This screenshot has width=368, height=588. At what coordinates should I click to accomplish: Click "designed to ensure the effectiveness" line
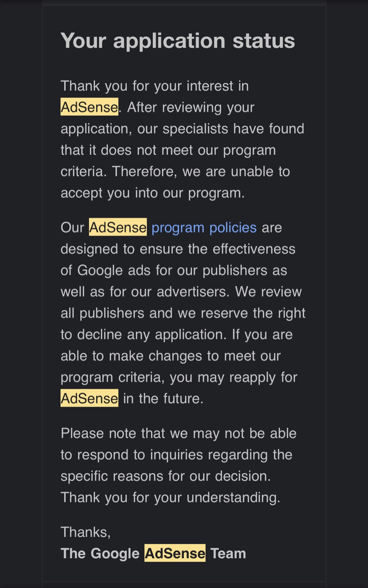pyautogui.click(x=178, y=249)
